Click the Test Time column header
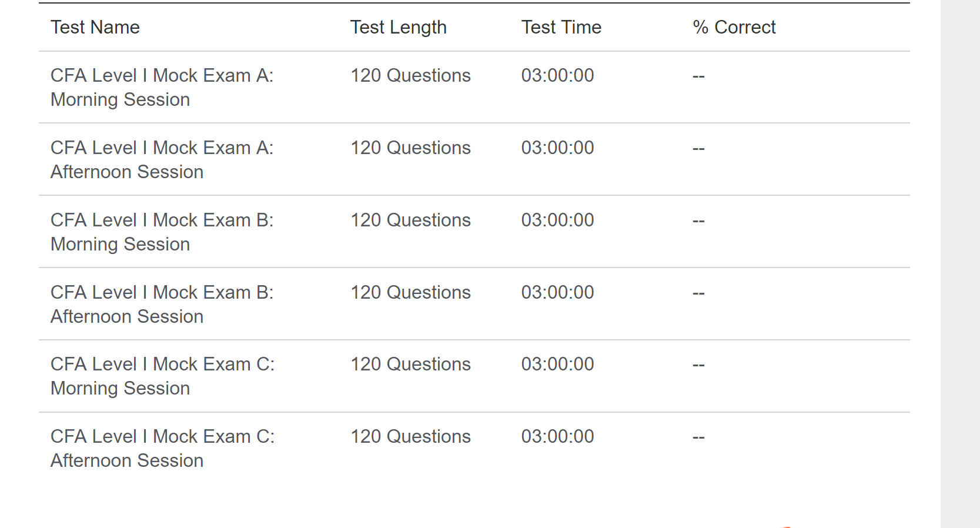 tap(561, 27)
